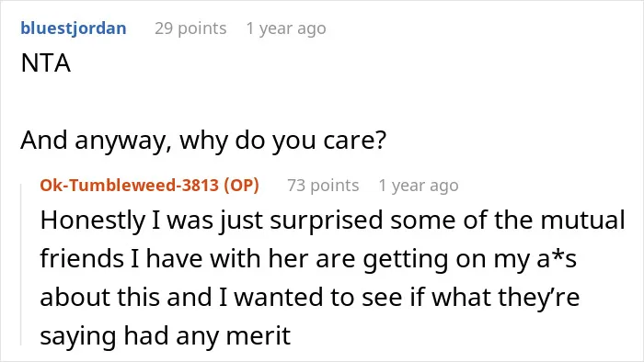Click the word 'mutual' in the reply
Screen dimensions: 644x362
click(x=582, y=221)
